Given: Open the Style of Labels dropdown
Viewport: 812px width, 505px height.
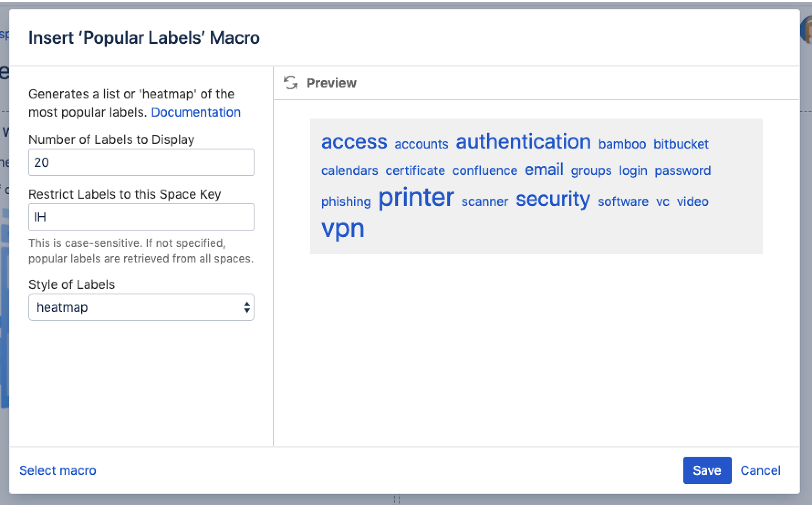Looking at the screenshot, I should pyautogui.click(x=141, y=307).
